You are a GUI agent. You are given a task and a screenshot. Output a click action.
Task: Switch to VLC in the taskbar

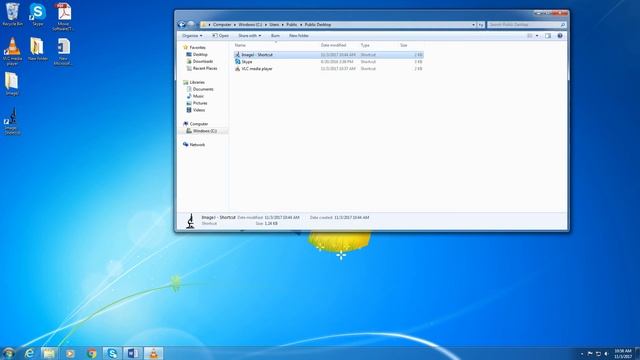[x=153, y=353]
